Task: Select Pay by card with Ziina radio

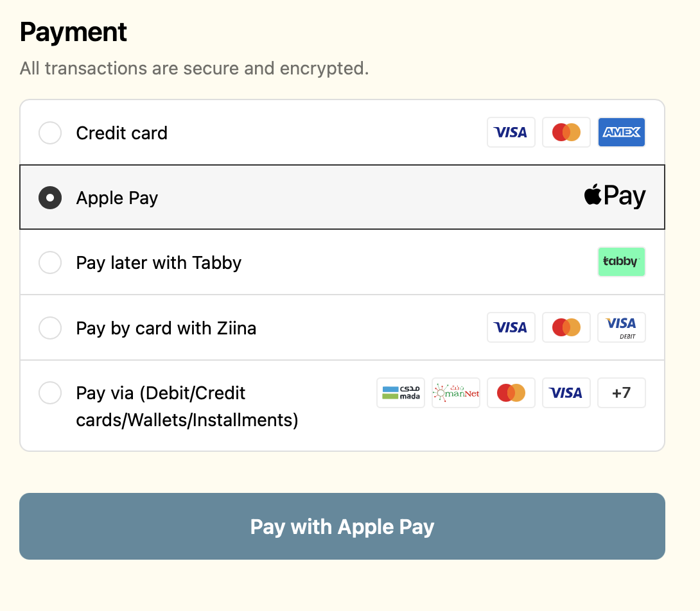Action: [x=50, y=328]
